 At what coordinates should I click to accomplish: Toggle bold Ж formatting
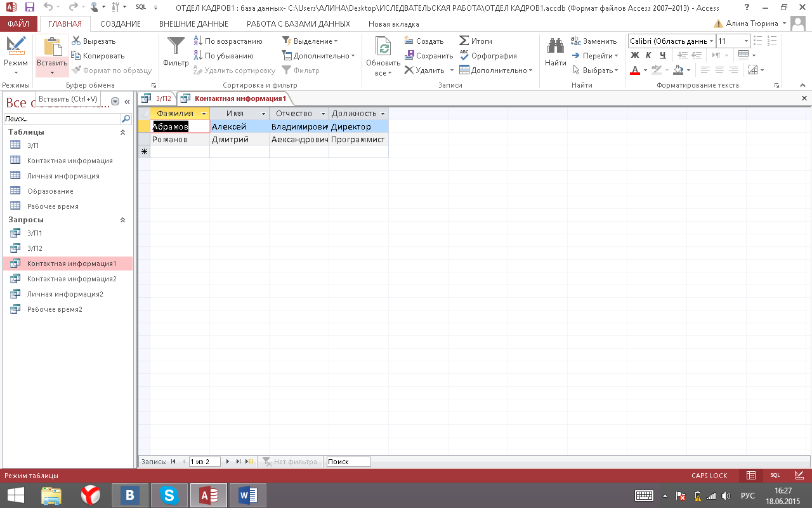[x=635, y=56]
